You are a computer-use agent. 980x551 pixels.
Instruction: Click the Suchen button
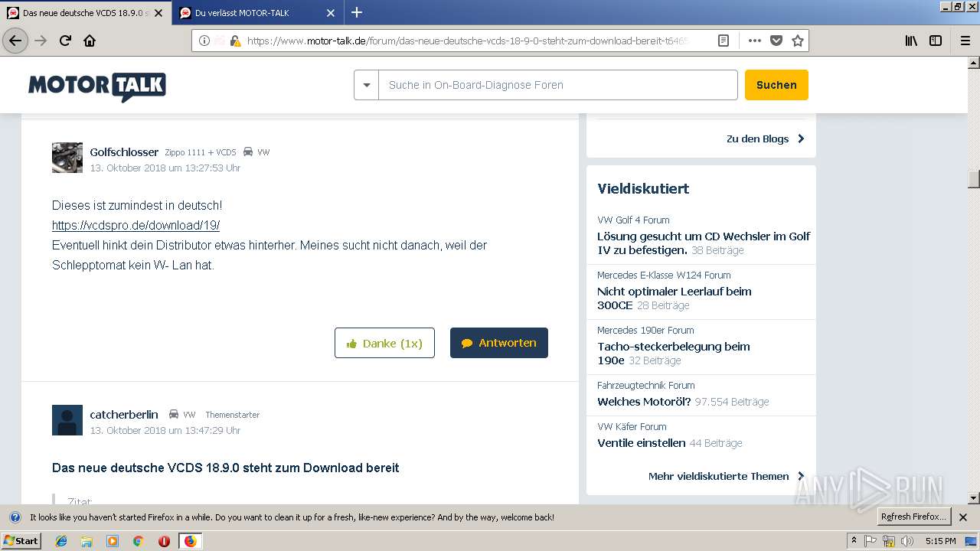tap(776, 85)
